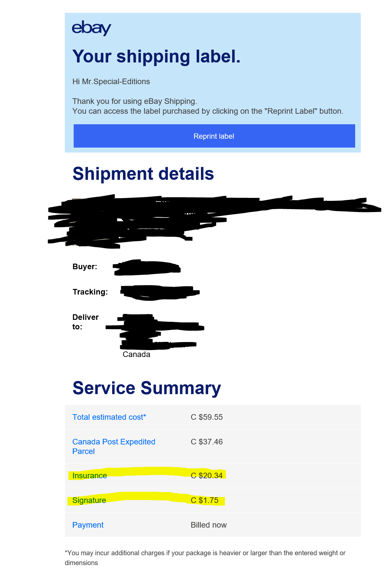Select the C $20.34 insurance amount
This screenshot has width=392, height=570.
(x=207, y=476)
